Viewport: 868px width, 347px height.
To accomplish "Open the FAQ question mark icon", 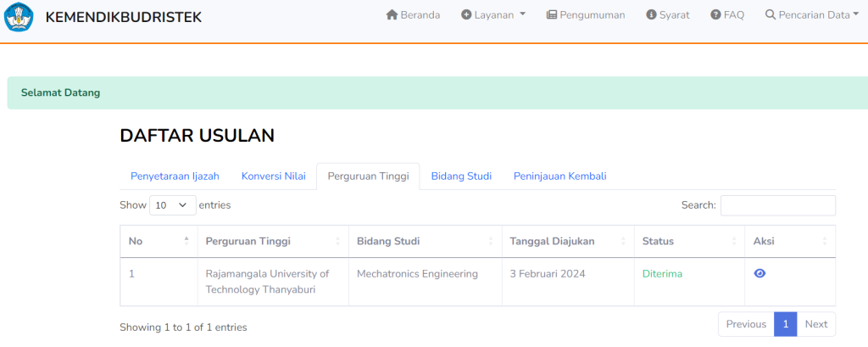I will 715,15.
